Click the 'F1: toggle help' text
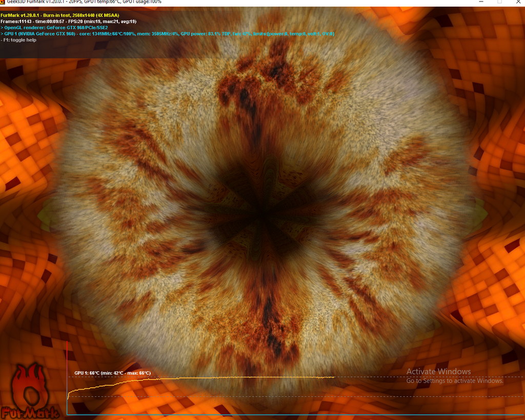 pyautogui.click(x=18, y=40)
